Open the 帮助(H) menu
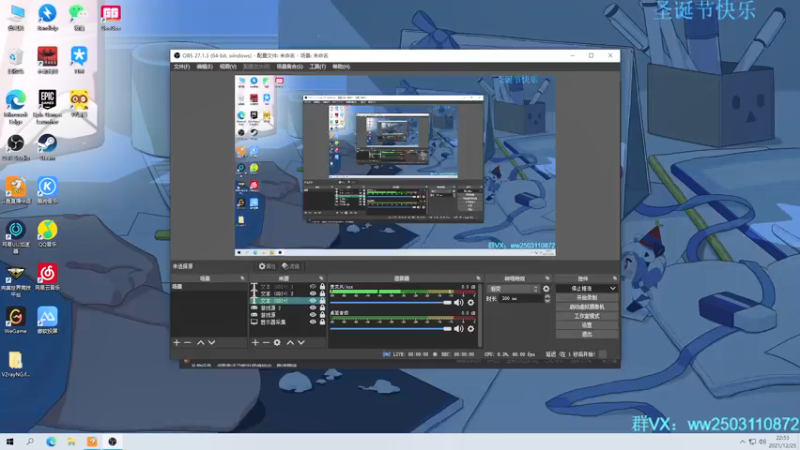The width and height of the screenshot is (800, 450). pos(341,67)
